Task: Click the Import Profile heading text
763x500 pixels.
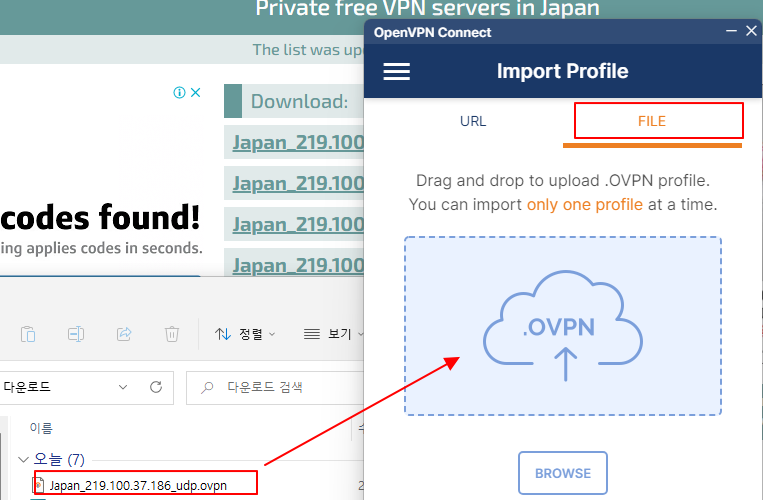Action: click(x=562, y=71)
